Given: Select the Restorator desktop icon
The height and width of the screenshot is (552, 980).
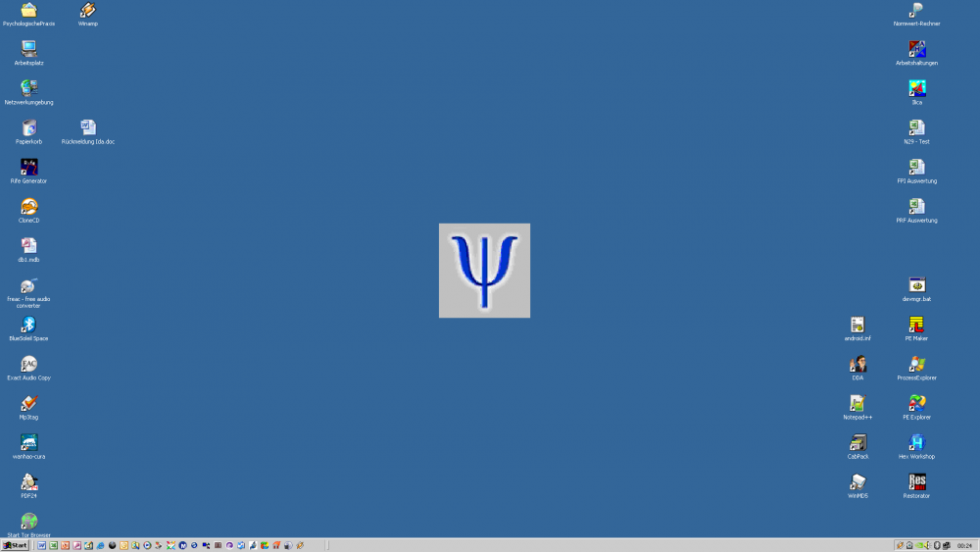Looking at the screenshot, I should (917, 487).
